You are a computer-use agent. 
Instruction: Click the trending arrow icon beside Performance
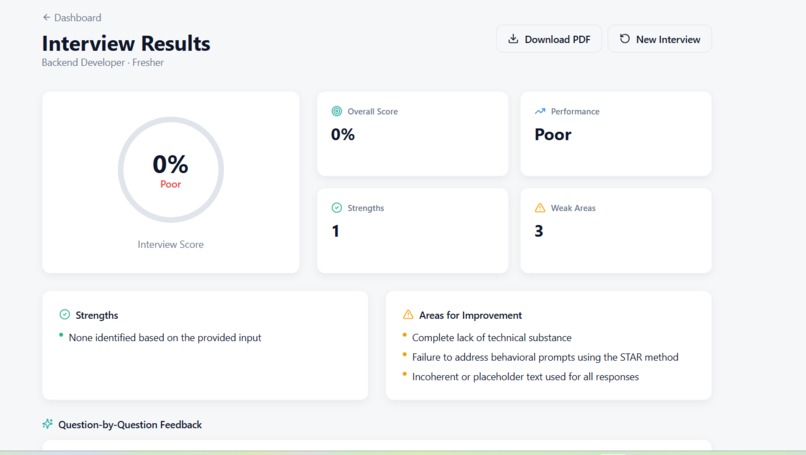[540, 111]
